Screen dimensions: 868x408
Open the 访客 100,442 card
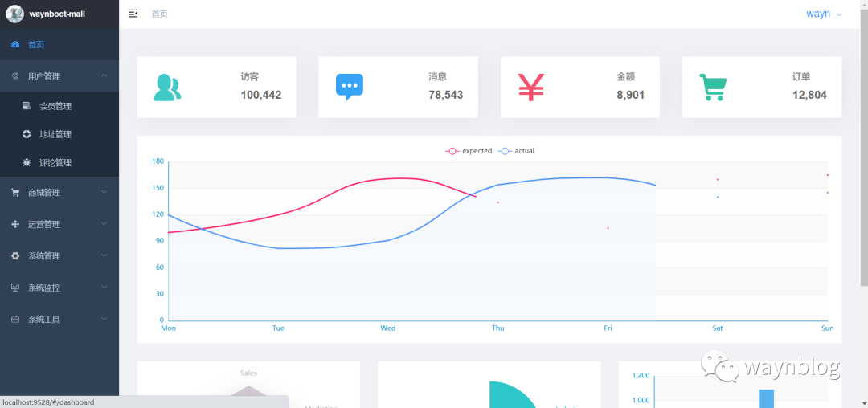(x=216, y=87)
